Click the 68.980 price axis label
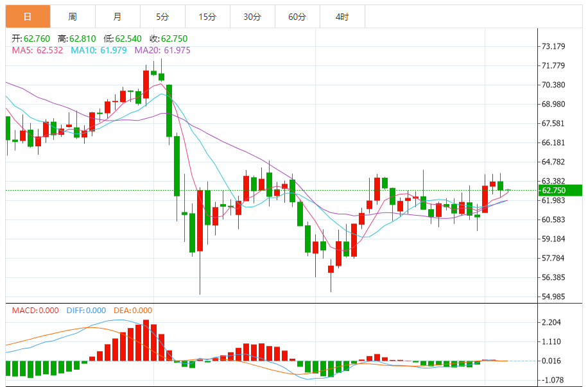The width and height of the screenshot is (588, 387). click(553, 104)
